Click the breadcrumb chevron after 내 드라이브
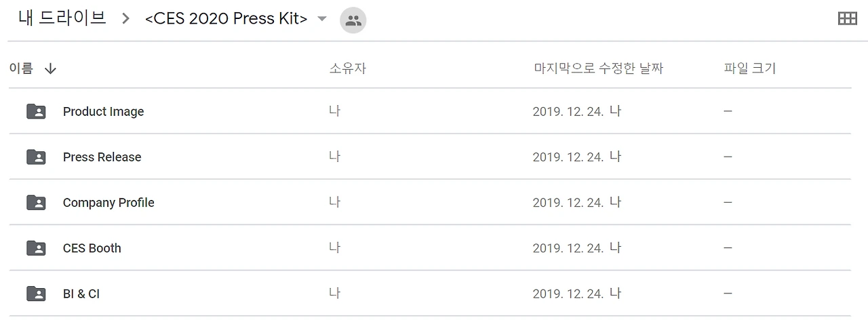Image resolution: width=868 pixels, height=324 pixels. [125, 19]
